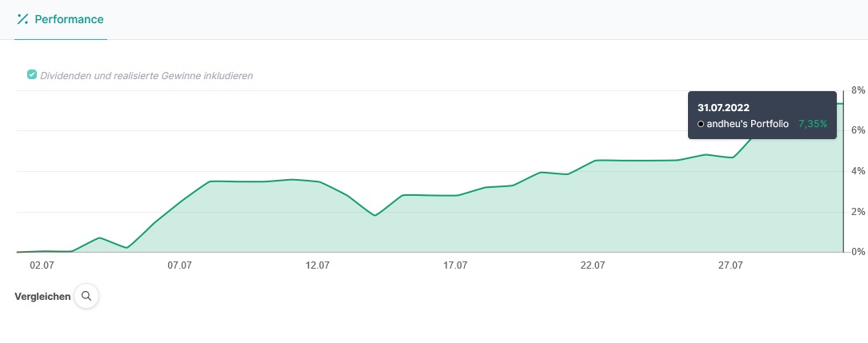
Task: Click andheu's Portfolio name in the tooltip
Action: tap(748, 124)
